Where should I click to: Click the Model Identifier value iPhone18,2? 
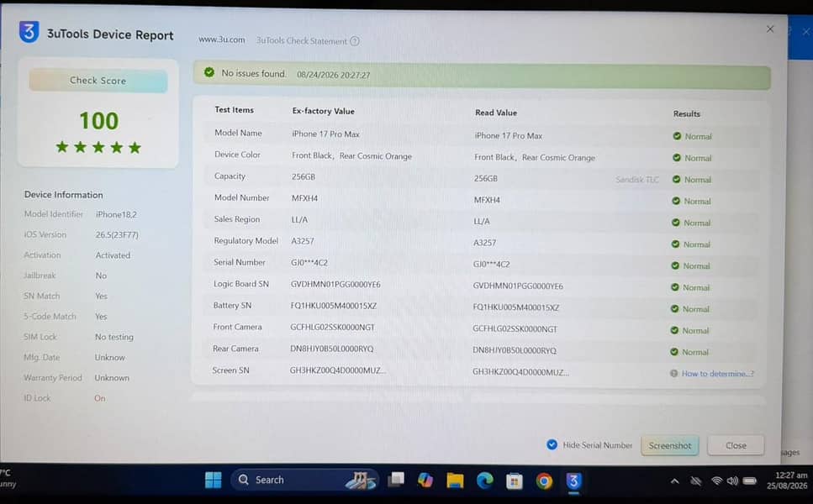[x=116, y=214]
